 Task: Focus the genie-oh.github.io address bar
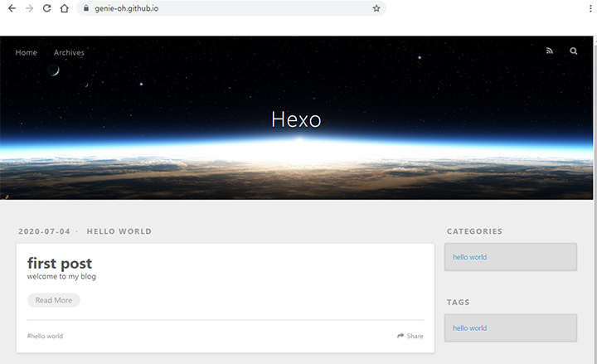[231, 8]
